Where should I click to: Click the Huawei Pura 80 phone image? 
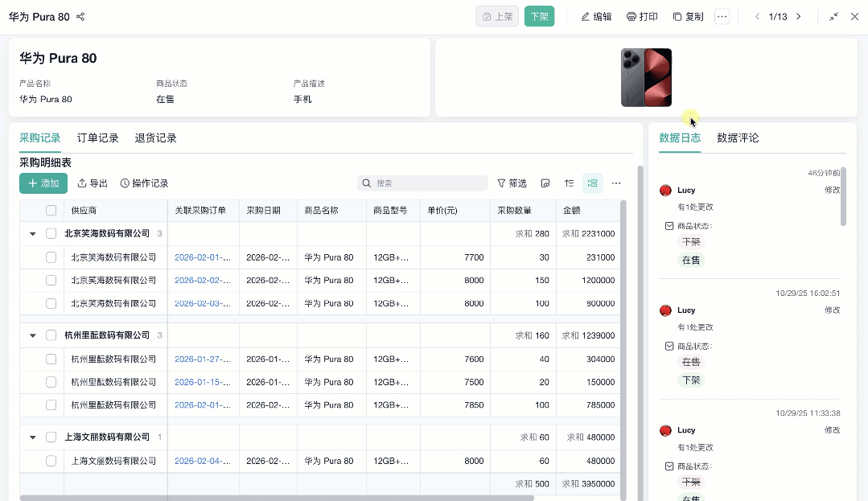click(x=646, y=77)
